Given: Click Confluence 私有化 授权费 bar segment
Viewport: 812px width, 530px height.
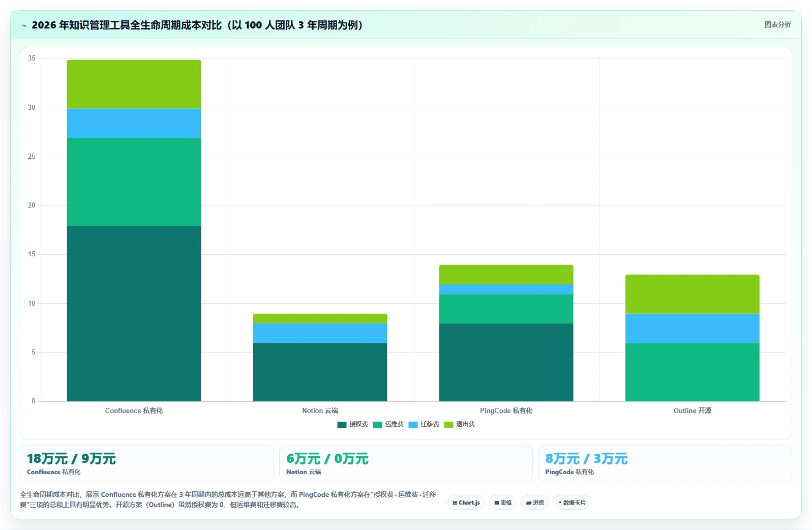Looking at the screenshot, I should click(x=134, y=313).
